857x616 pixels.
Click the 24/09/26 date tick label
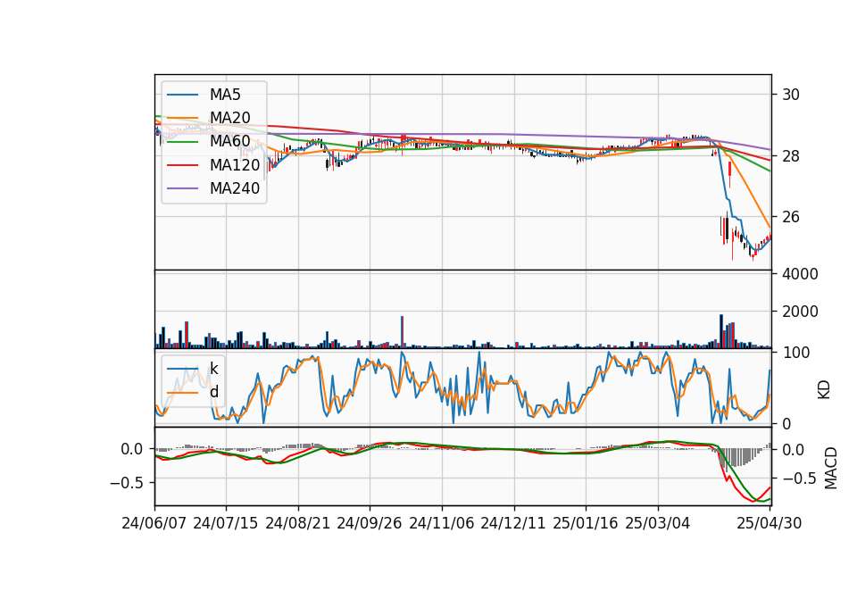370,523
